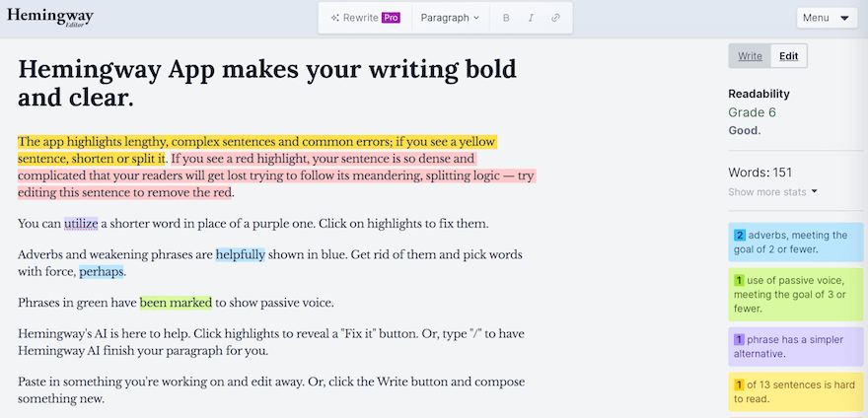The width and height of the screenshot is (868, 418).
Task: Click the number 2 badge in adverbs card
Action: (740, 236)
